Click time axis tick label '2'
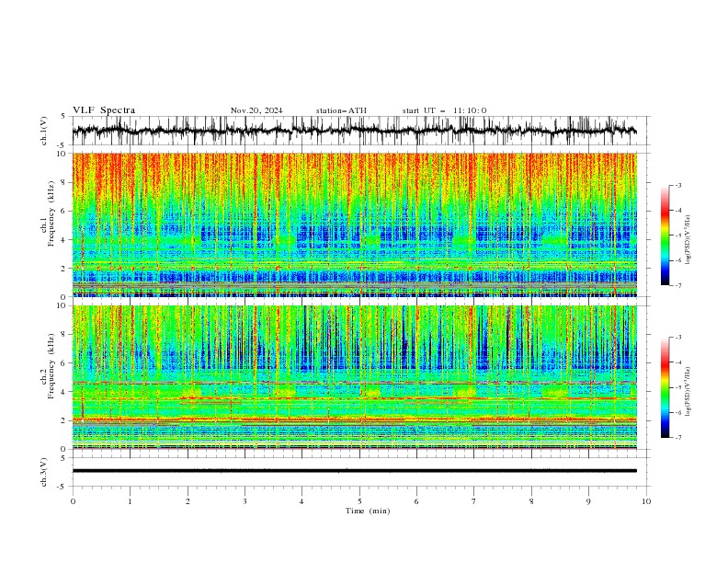 (x=188, y=501)
